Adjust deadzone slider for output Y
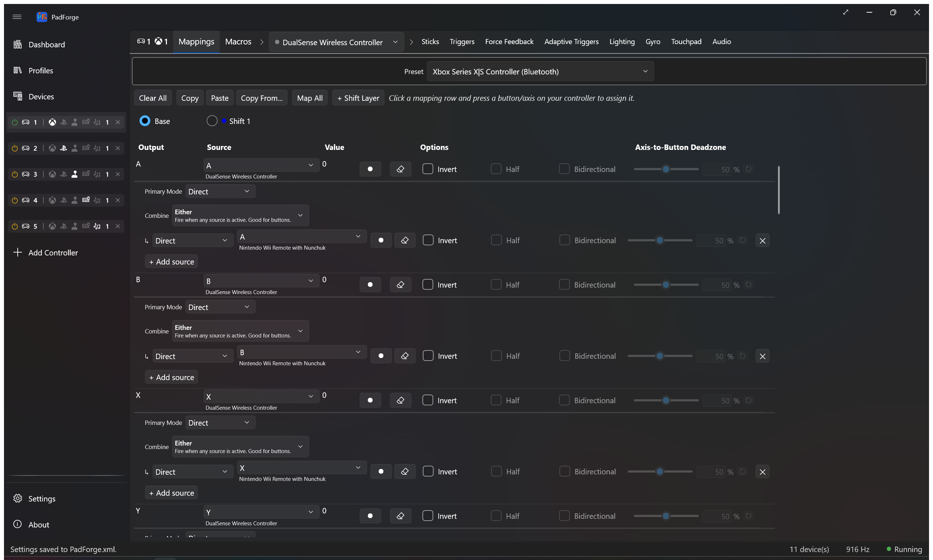 pos(666,516)
